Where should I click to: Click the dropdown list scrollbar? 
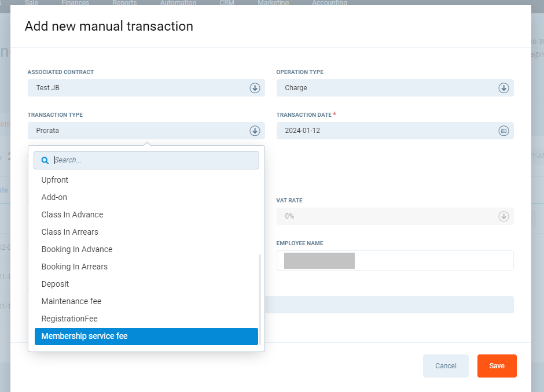click(x=260, y=298)
